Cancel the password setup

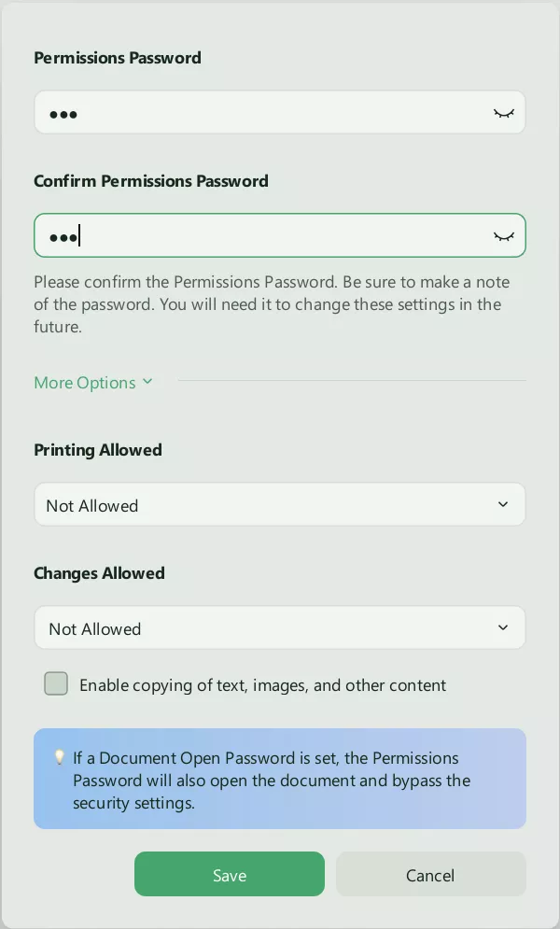pos(430,874)
